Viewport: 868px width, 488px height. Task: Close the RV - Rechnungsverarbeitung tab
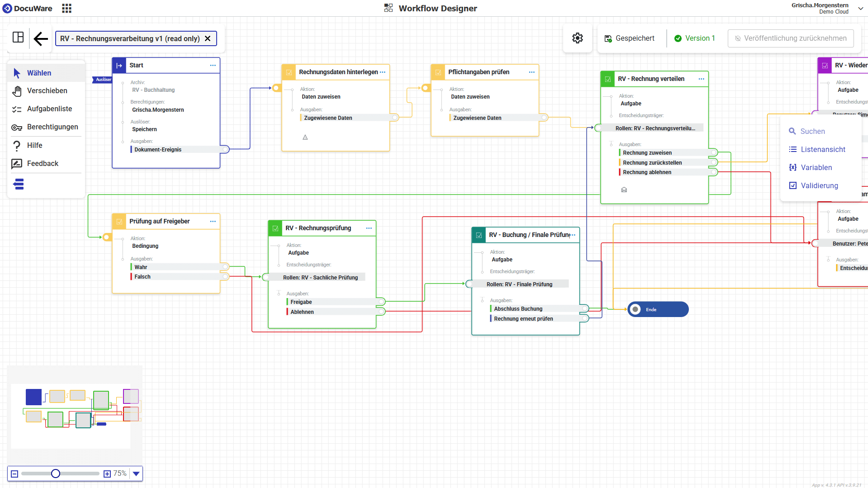click(208, 38)
